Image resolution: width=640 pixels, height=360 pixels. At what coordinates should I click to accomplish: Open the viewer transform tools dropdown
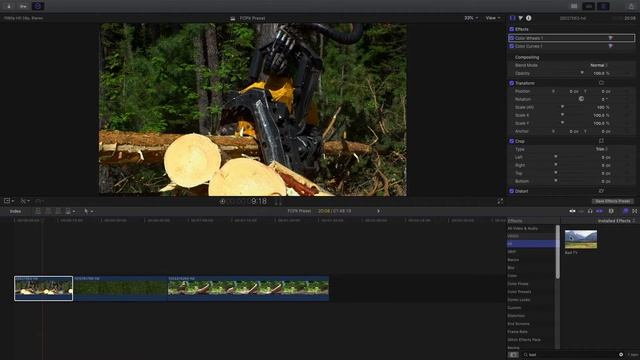coord(9,201)
